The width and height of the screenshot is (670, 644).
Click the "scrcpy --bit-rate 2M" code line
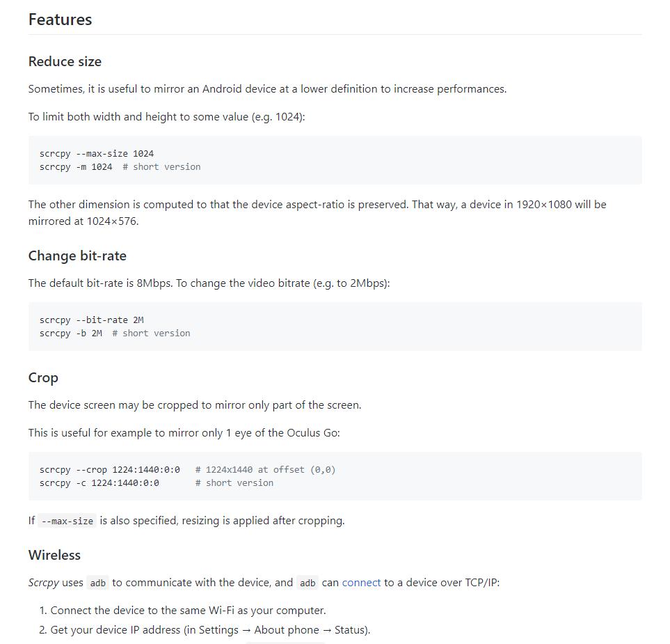pyautogui.click(x=92, y=320)
